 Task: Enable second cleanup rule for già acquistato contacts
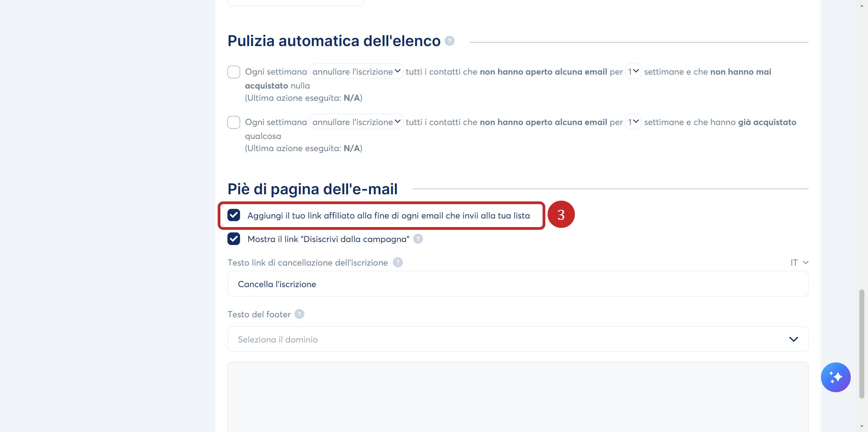click(233, 122)
